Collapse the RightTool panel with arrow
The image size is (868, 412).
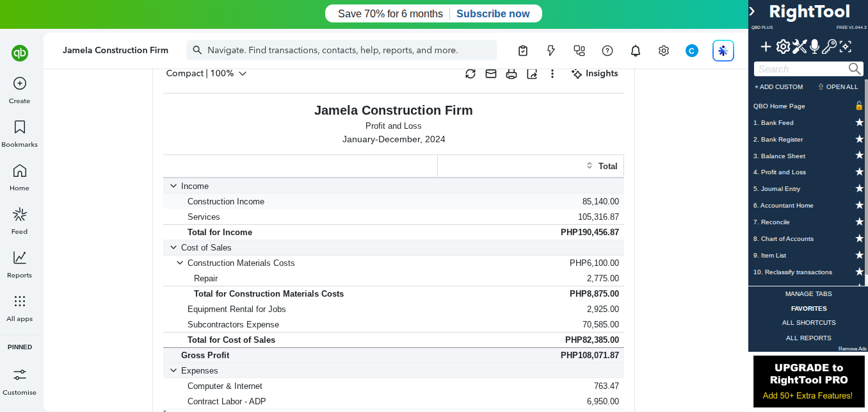pos(752,12)
